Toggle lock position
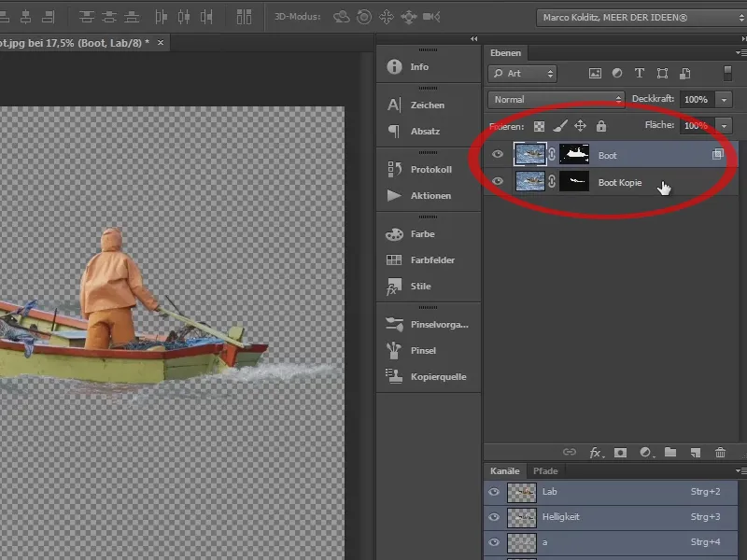Image resolution: width=747 pixels, height=560 pixels. point(580,126)
